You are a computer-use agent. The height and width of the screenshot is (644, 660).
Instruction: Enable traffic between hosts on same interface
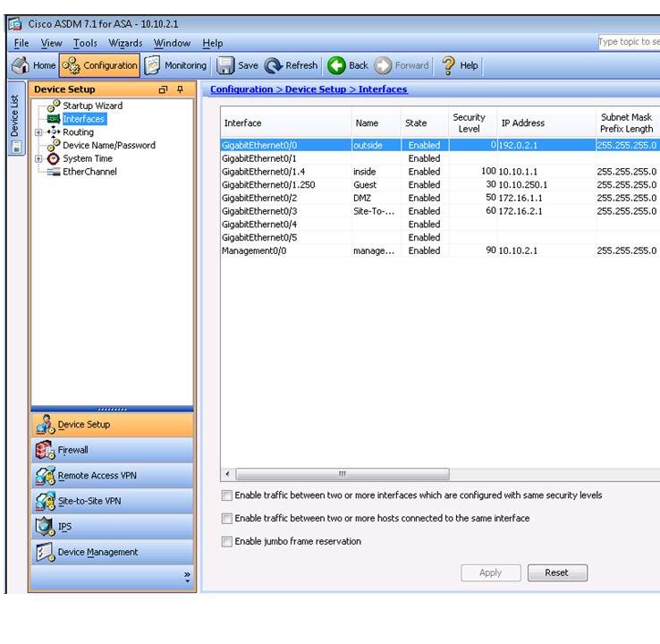227,519
